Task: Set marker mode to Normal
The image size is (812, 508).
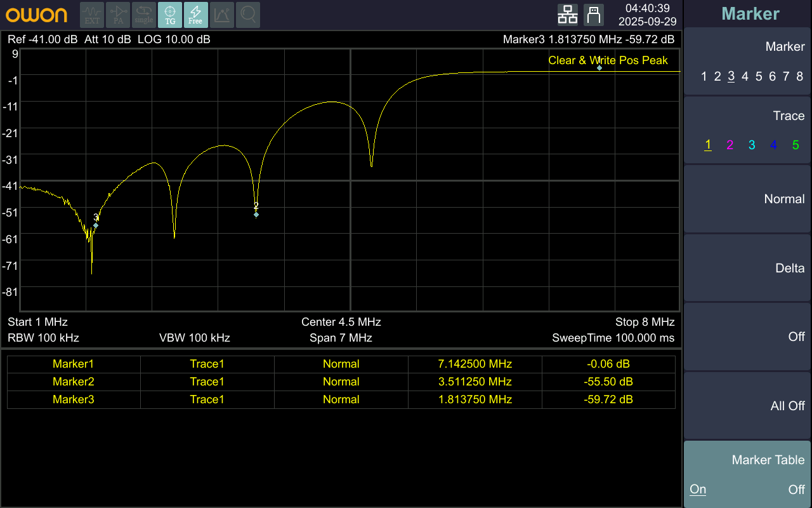Action: point(747,199)
